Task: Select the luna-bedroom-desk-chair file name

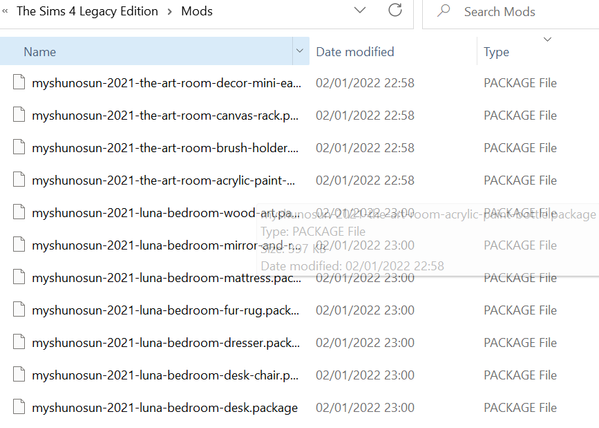Action: 165,375
